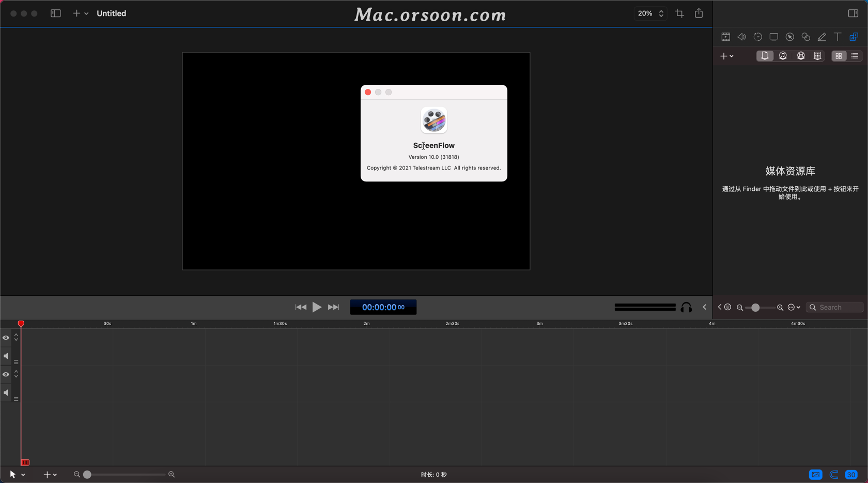Click the 00:00:00 timecode display
The width and height of the screenshot is (868, 483).
click(383, 307)
